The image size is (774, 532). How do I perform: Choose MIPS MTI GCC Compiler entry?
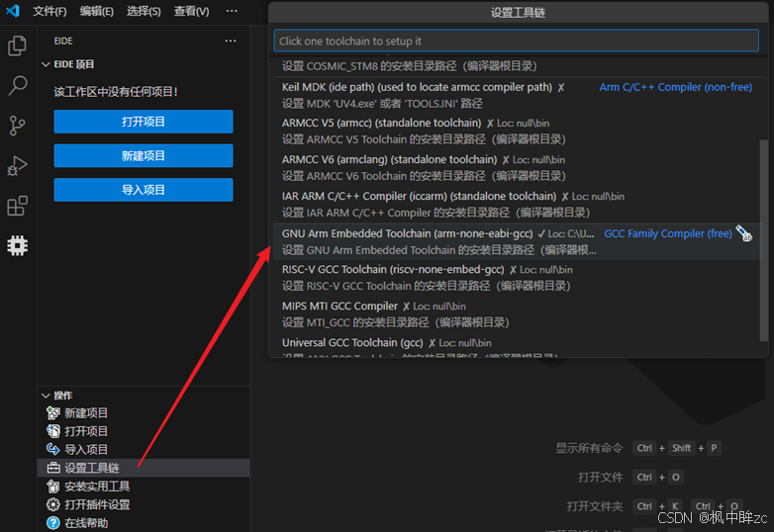tap(516, 314)
